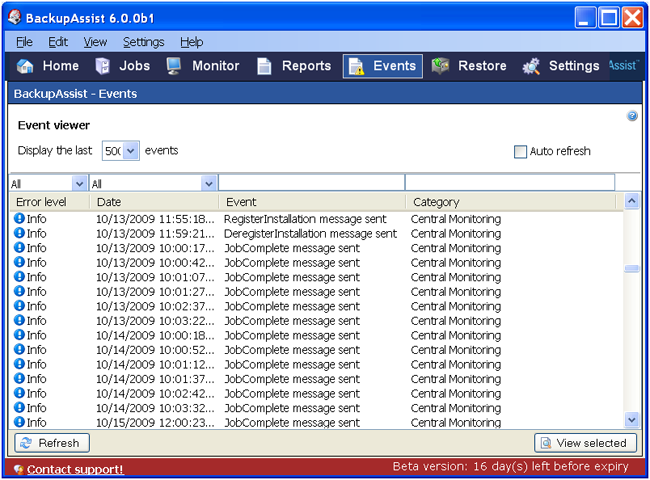Select 'RegisterInstallation message sent' event text
The height and width of the screenshot is (480, 650).
click(x=305, y=218)
